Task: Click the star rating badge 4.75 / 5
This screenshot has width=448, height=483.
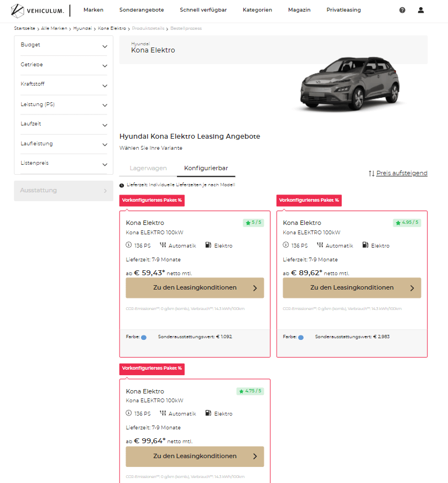Action: click(x=250, y=391)
